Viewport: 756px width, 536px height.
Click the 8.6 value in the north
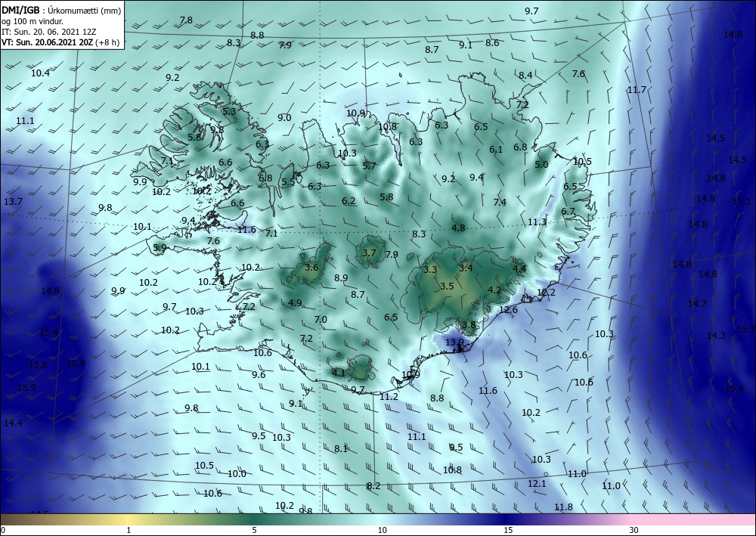point(492,43)
